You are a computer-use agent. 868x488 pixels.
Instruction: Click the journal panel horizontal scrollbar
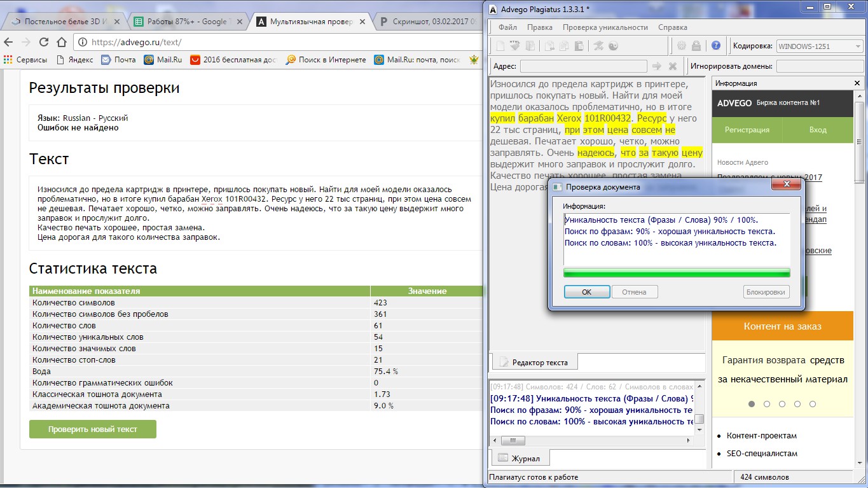[591, 440]
